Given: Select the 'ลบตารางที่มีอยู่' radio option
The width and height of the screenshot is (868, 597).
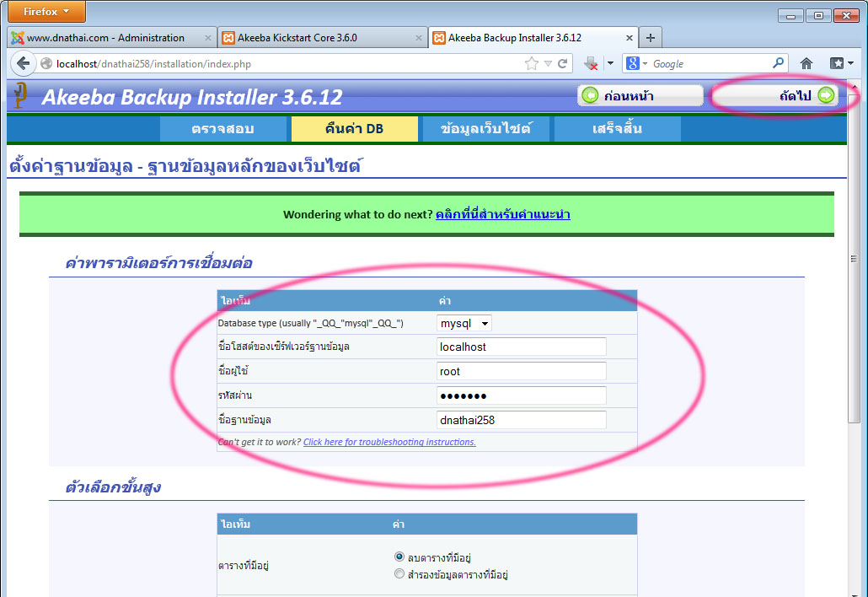Looking at the screenshot, I should pos(399,557).
